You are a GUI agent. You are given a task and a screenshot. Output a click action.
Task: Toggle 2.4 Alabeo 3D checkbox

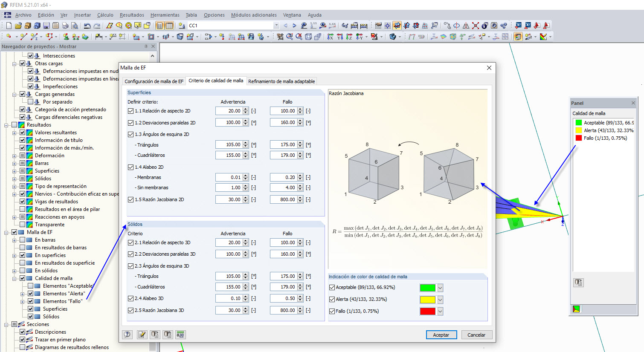point(131,298)
